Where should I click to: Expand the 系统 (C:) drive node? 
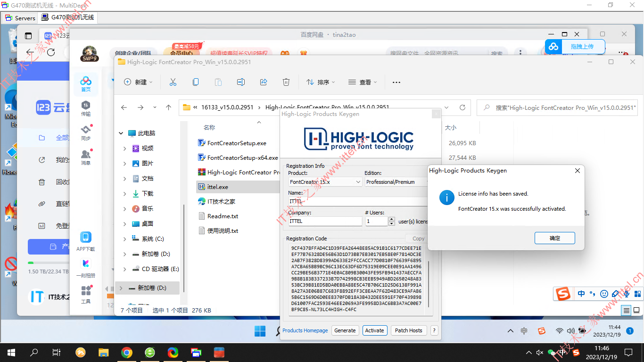click(124, 239)
